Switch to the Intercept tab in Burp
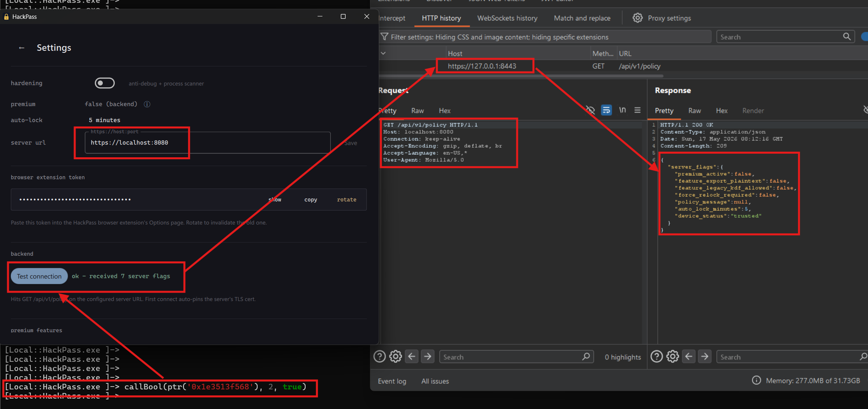The height and width of the screenshot is (409, 868). (392, 18)
